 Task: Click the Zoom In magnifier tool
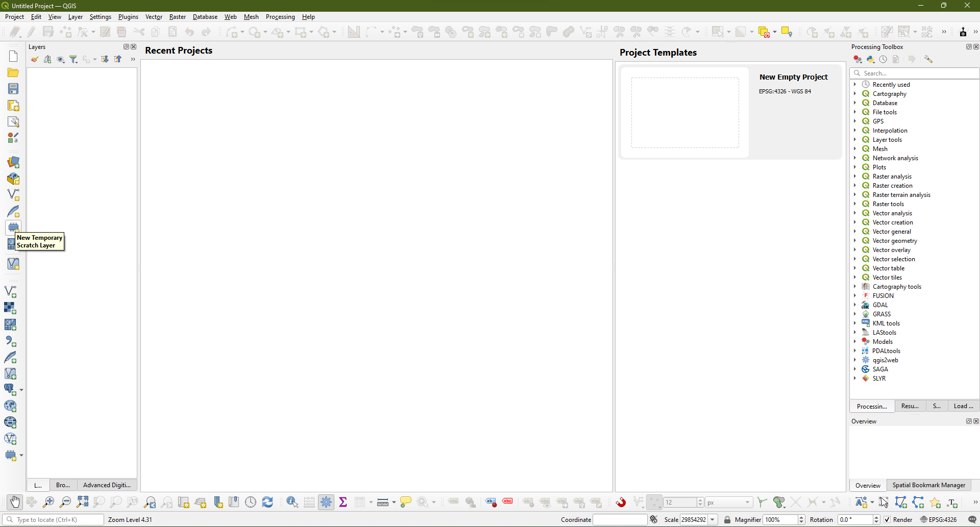click(x=48, y=502)
